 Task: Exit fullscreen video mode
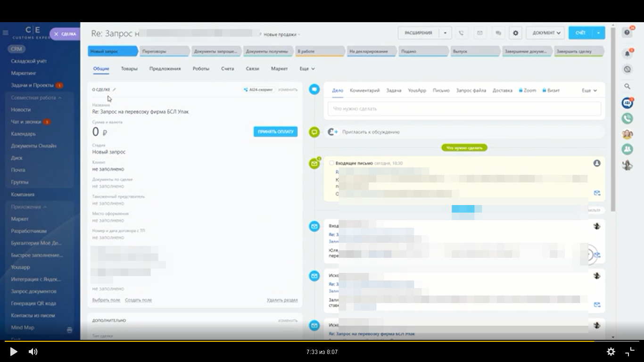tap(630, 352)
